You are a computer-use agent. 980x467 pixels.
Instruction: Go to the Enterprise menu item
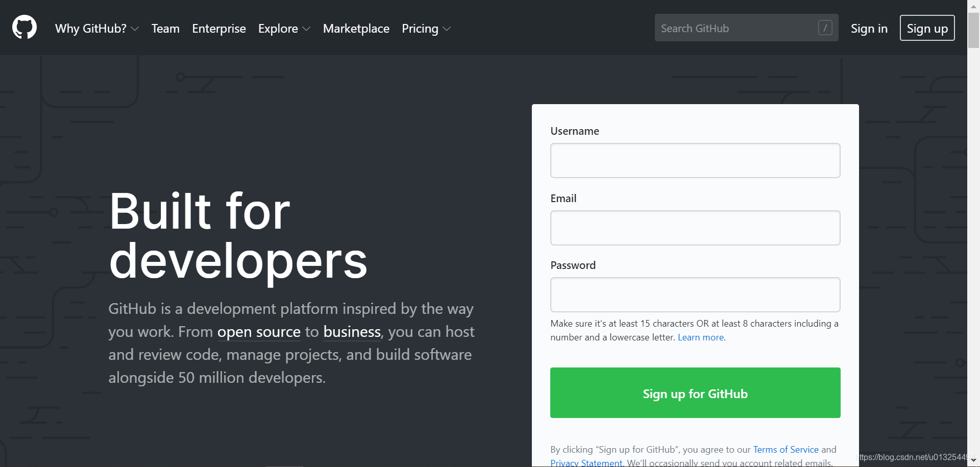(219, 29)
